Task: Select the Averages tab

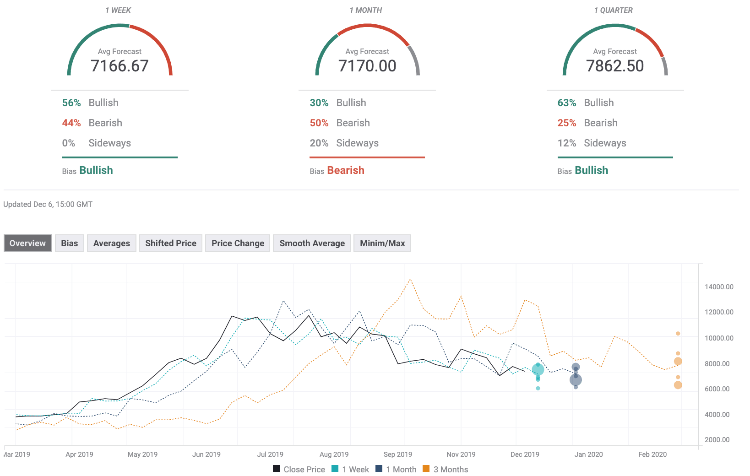Action: [x=112, y=243]
